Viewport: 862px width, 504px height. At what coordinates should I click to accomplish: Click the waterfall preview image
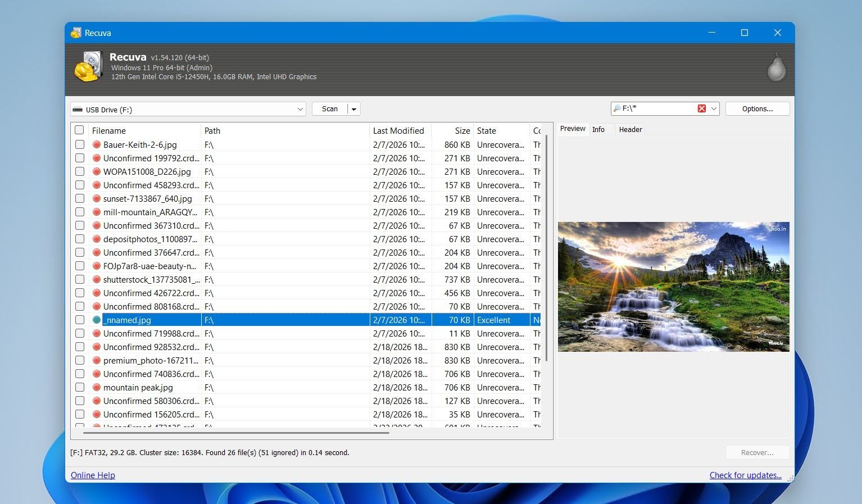[x=674, y=287]
